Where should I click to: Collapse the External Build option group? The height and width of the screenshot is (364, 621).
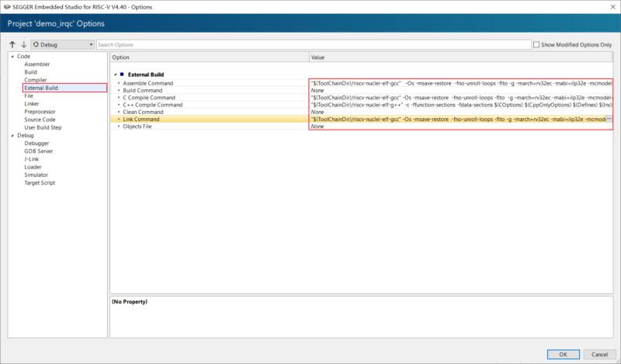coord(115,75)
